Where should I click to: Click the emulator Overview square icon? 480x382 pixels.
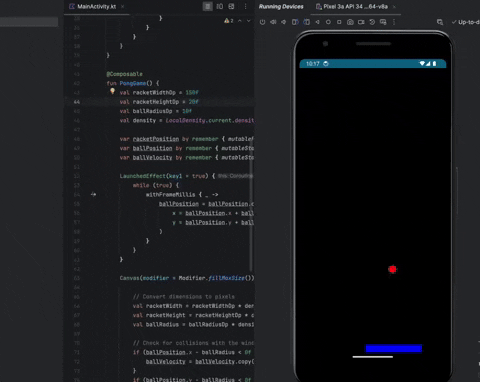pyautogui.click(x=339, y=22)
